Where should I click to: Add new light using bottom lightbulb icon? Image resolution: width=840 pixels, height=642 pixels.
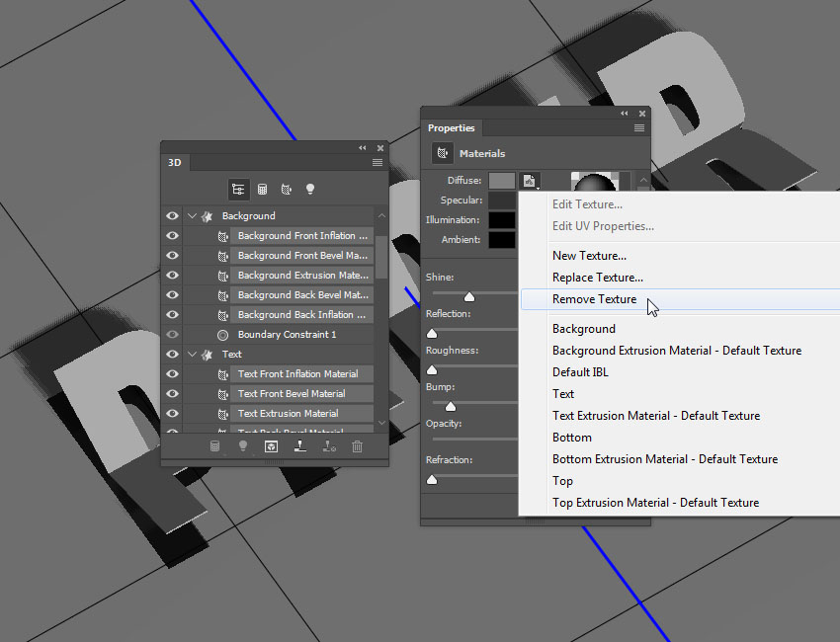pos(243,446)
